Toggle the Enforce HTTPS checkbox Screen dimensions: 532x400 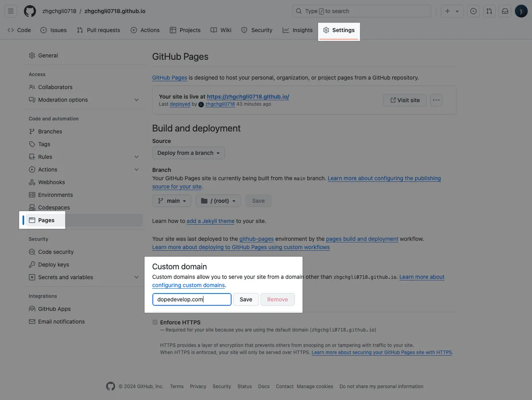click(x=155, y=322)
